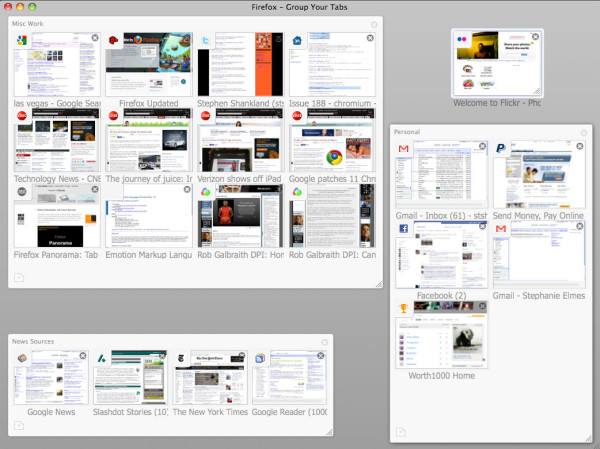600x449 pixels.
Task: Open the Slashdot Stories tab thumbnail
Action: click(x=130, y=377)
